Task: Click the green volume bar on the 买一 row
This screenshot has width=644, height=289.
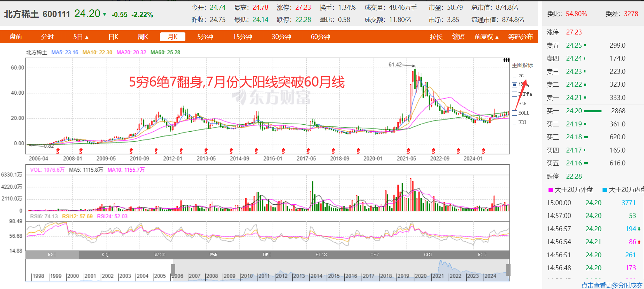Action: [592, 111]
